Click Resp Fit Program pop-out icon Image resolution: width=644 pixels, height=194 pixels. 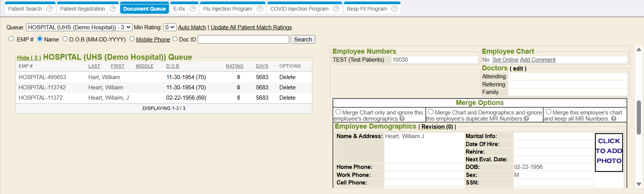[395, 9]
